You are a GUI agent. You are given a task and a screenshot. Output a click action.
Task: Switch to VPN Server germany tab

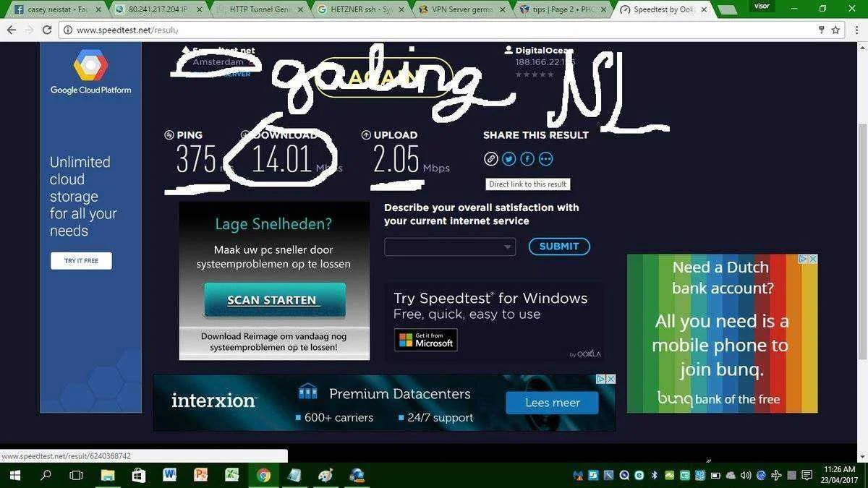(463, 9)
